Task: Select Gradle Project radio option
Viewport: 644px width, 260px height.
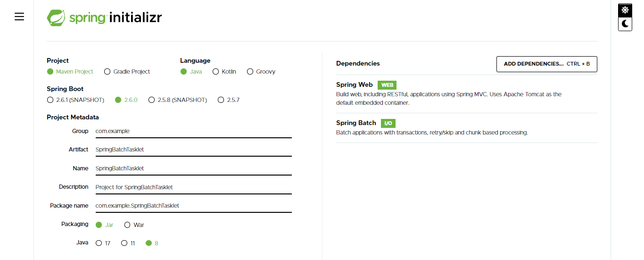Action: [126, 72]
